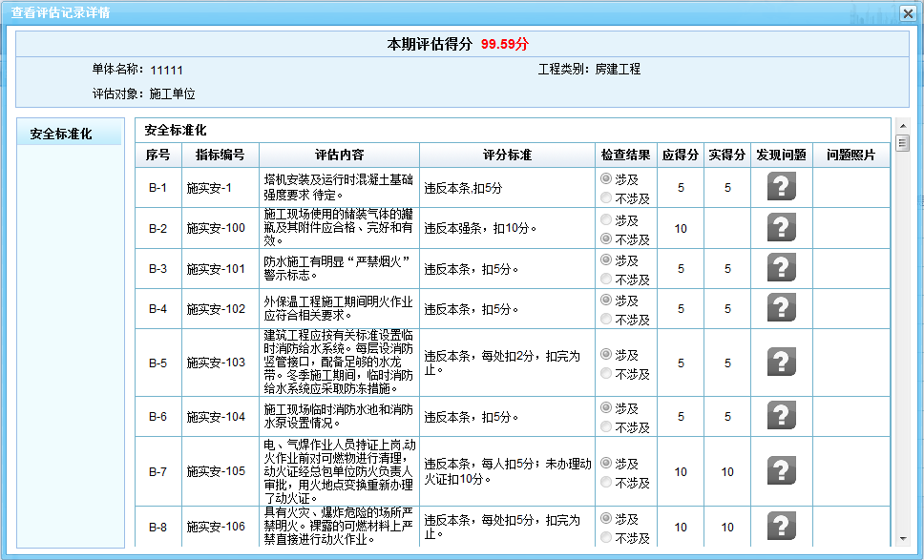Screen dimensions: 924x560
Task: Click the 指标编号 column header
Action: click(220, 155)
